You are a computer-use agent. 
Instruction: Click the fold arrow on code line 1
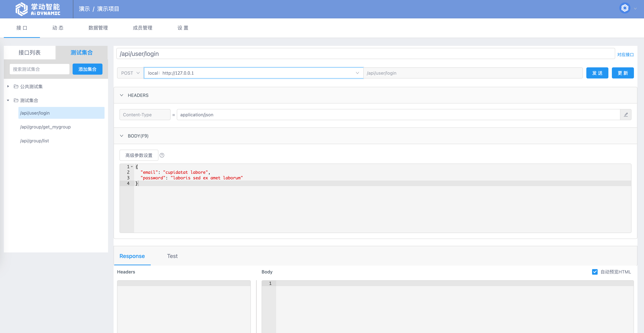[x=132, y=166]
